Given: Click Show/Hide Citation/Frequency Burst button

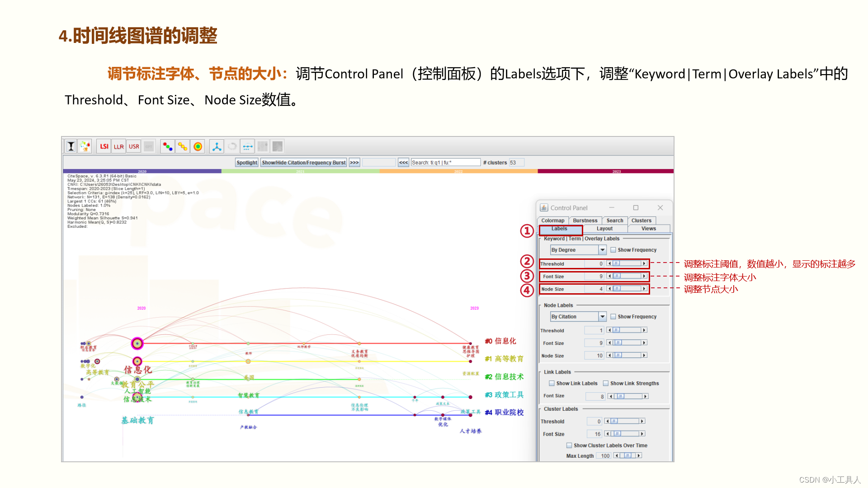Looking at the screenshot, I should [x=303, y=163].
